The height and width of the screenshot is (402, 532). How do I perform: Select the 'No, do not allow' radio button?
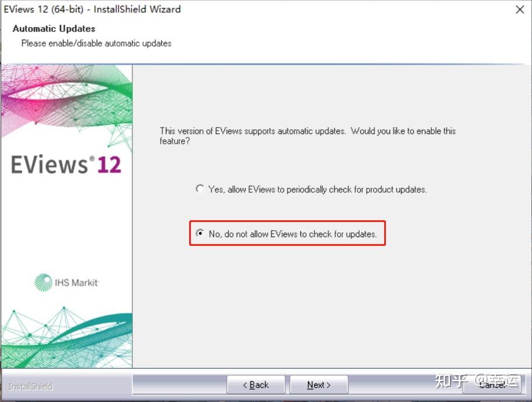point(200,233)
